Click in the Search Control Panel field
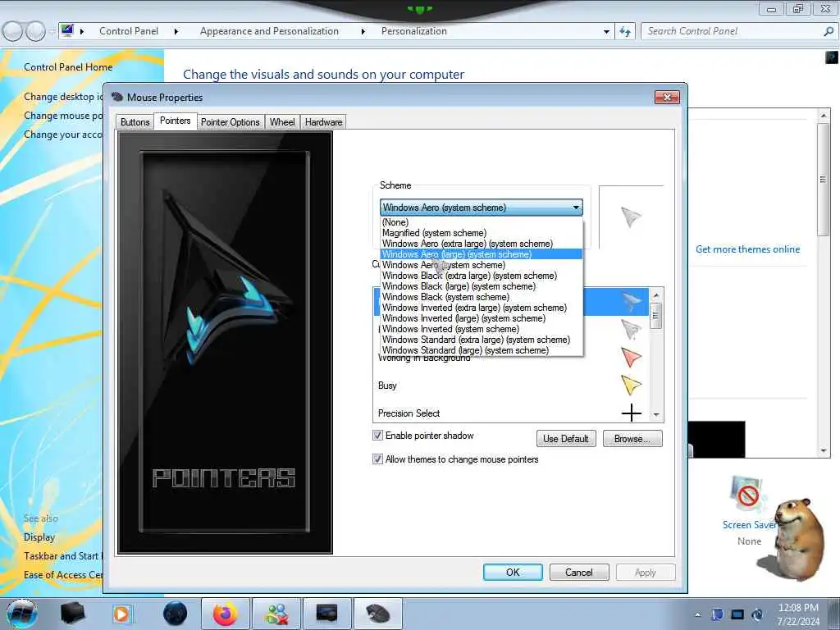Viewport: 840px width, 630px height. click(x=731, y=32)
